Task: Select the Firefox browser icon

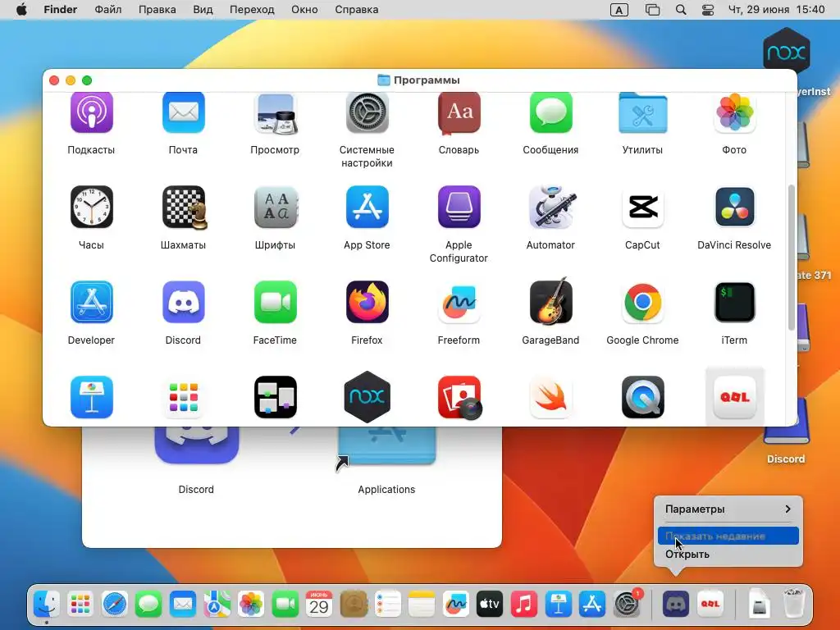Action: (x=367, y=302)
